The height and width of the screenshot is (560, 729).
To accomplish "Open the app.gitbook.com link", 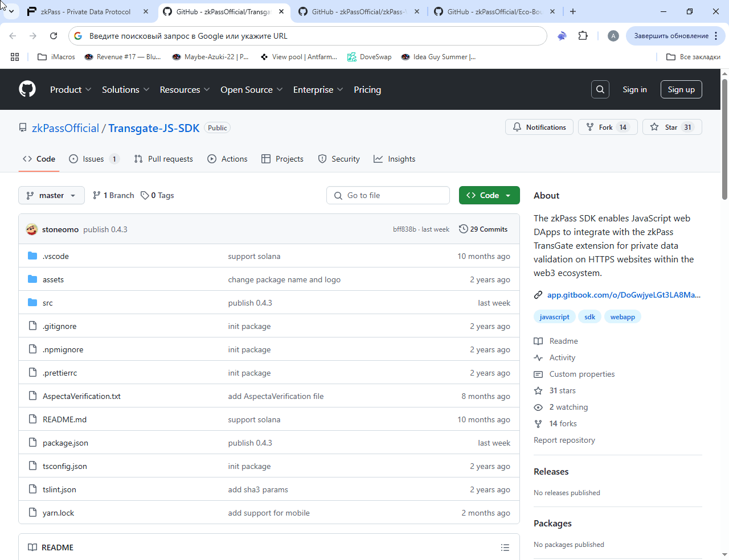I will (x=624, y=295).
